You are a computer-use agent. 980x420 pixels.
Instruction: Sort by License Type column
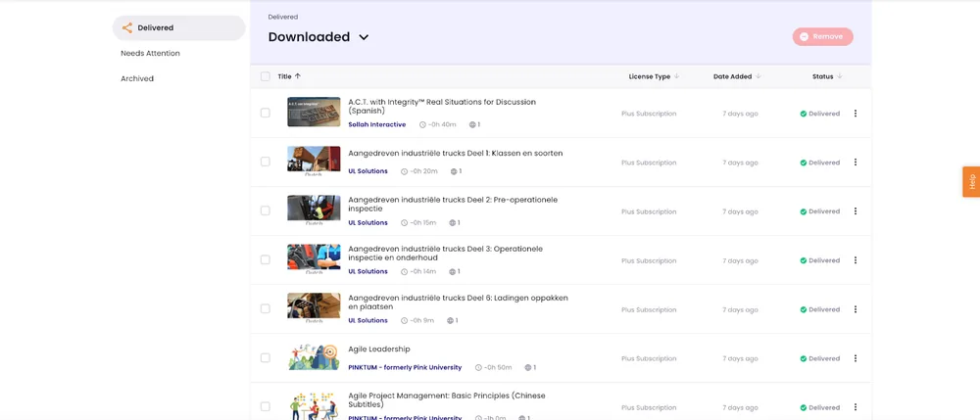tap(654, 76)
